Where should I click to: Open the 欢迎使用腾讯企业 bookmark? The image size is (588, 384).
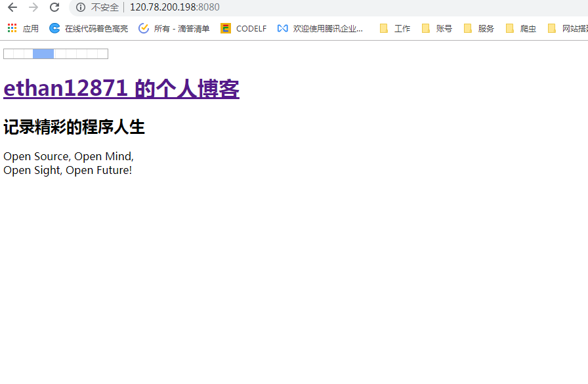tap(320, 28)
